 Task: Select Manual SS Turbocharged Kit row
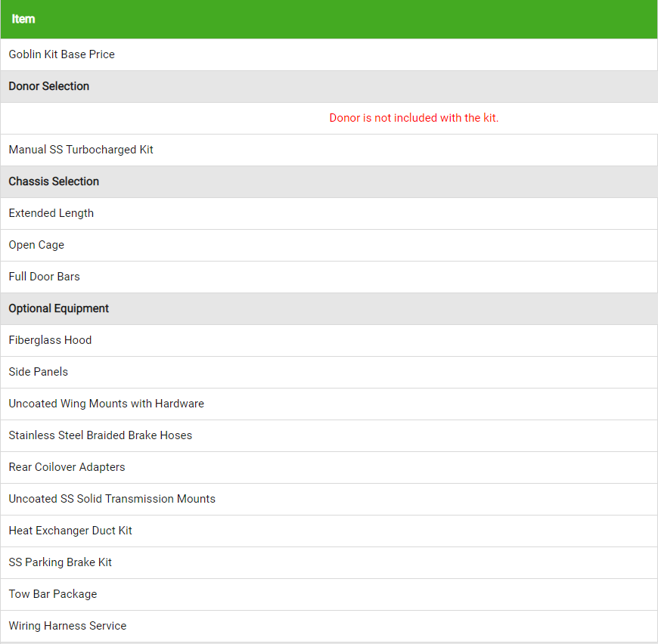(329, 150)
